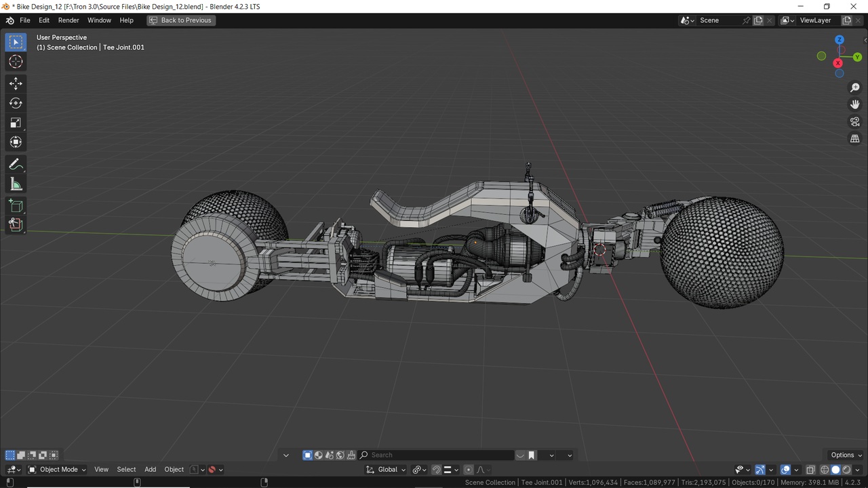The image size is (868, 488).
Task: Remove the ViewLayer (X icon)
Action: pos(858,20)
